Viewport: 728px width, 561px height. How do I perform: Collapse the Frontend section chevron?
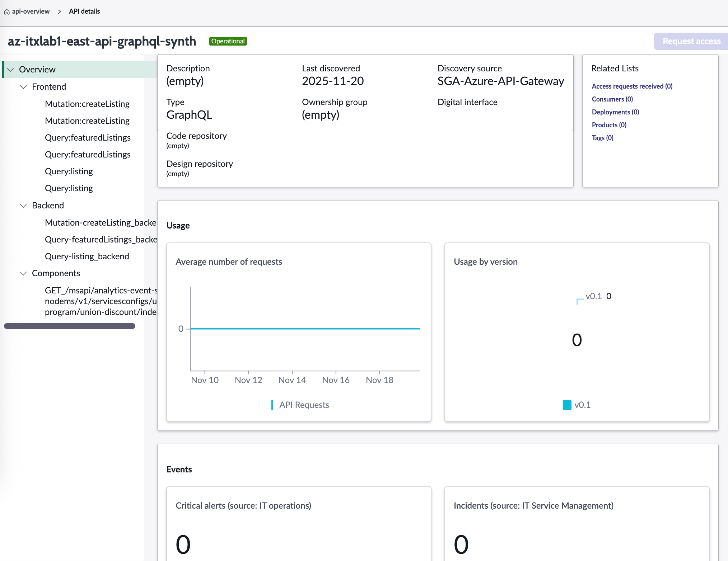[24, 87]
